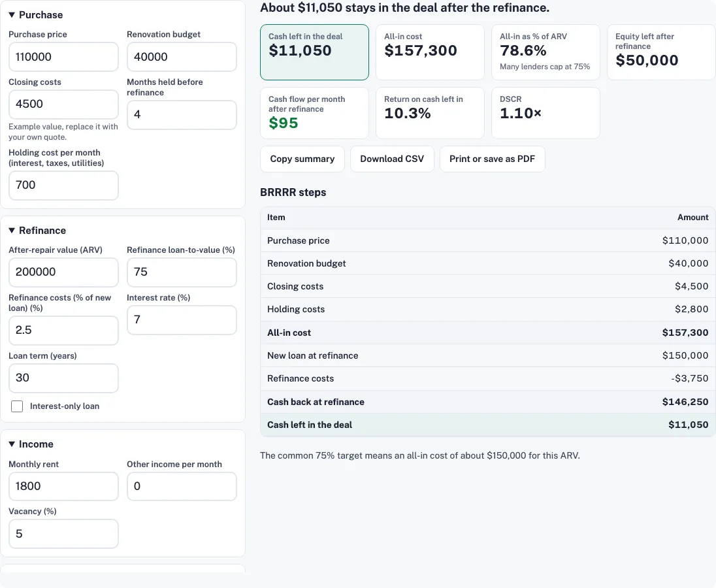The height and width of the screenshot is (588, 716).
Task: Select the DSCR card
Action: pos(545,113)
